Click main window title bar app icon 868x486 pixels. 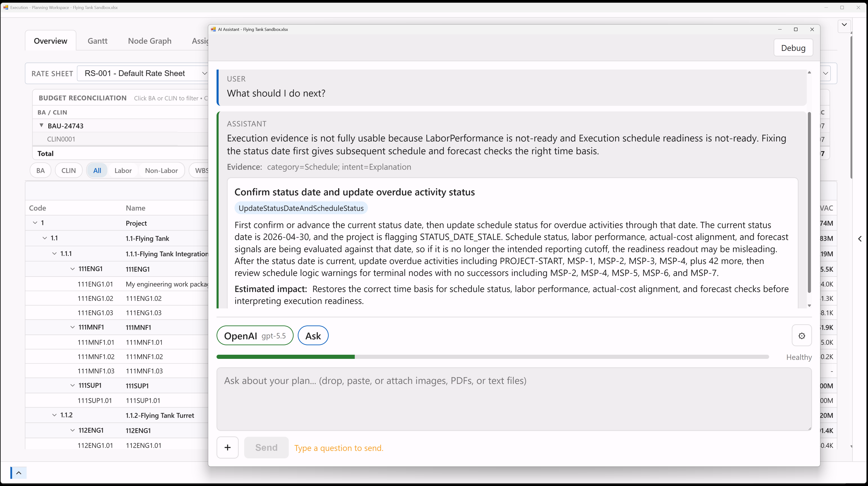(5, 7)
